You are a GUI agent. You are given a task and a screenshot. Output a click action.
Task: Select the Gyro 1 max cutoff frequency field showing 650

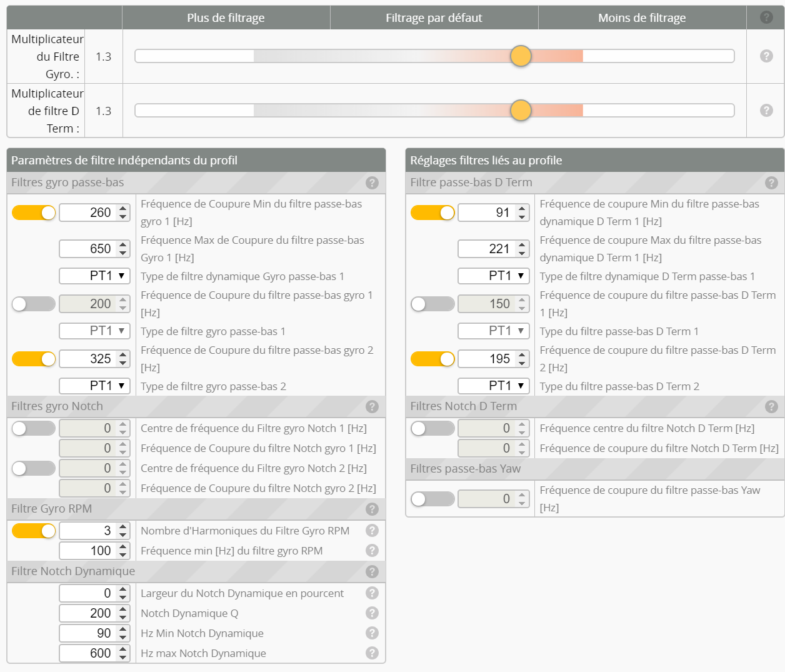(x=91, y=248)
